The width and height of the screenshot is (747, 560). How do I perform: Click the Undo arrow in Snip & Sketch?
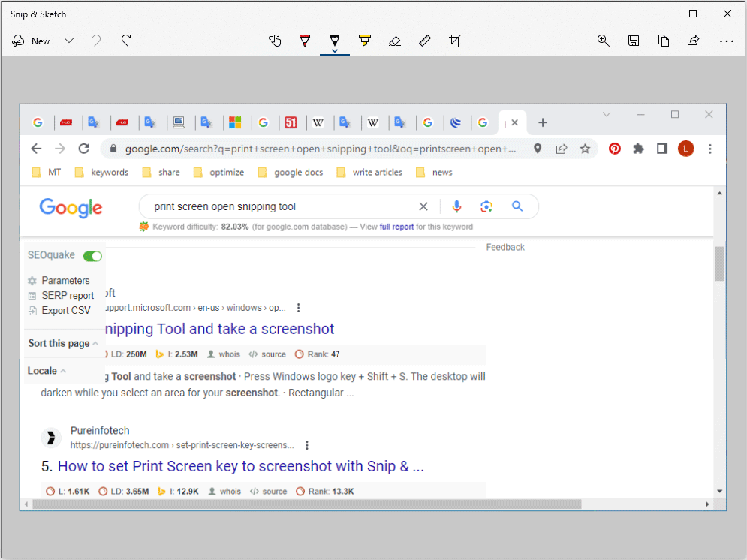coord(96,41)
